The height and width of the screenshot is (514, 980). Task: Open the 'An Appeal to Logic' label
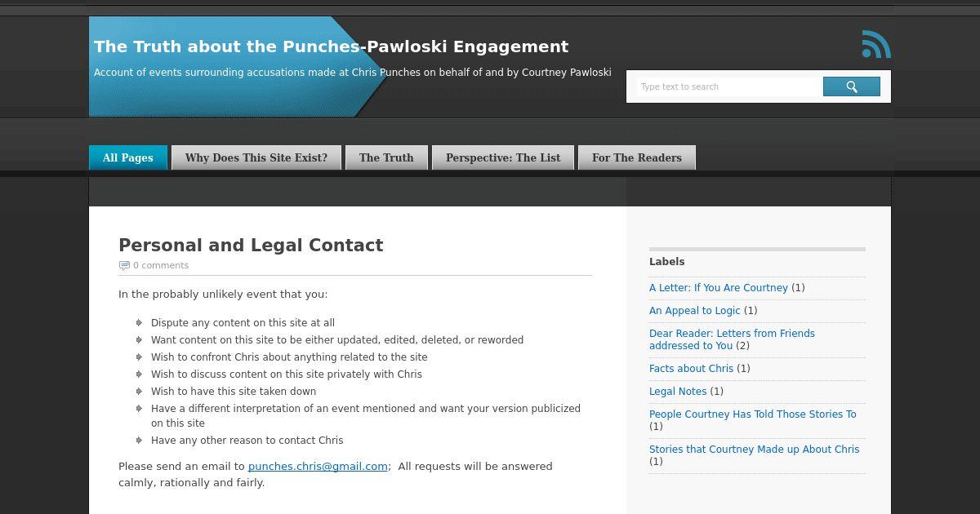tap(695, 311)
